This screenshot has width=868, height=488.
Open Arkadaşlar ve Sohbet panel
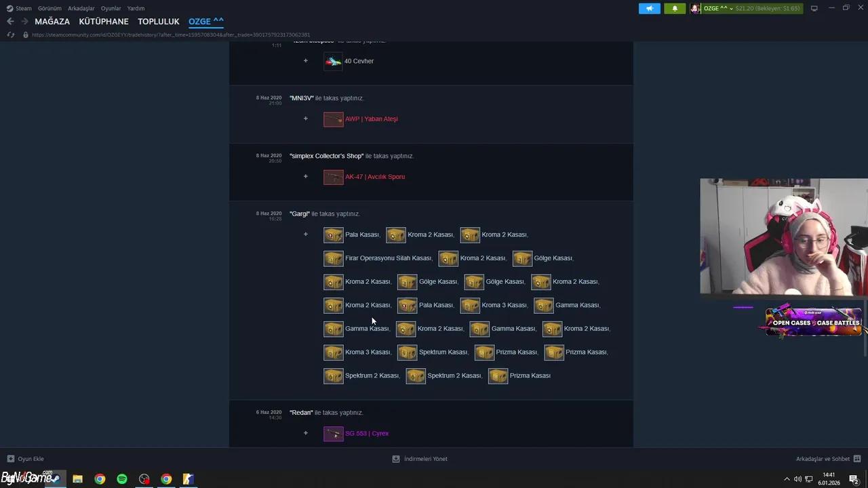(829, 459)
